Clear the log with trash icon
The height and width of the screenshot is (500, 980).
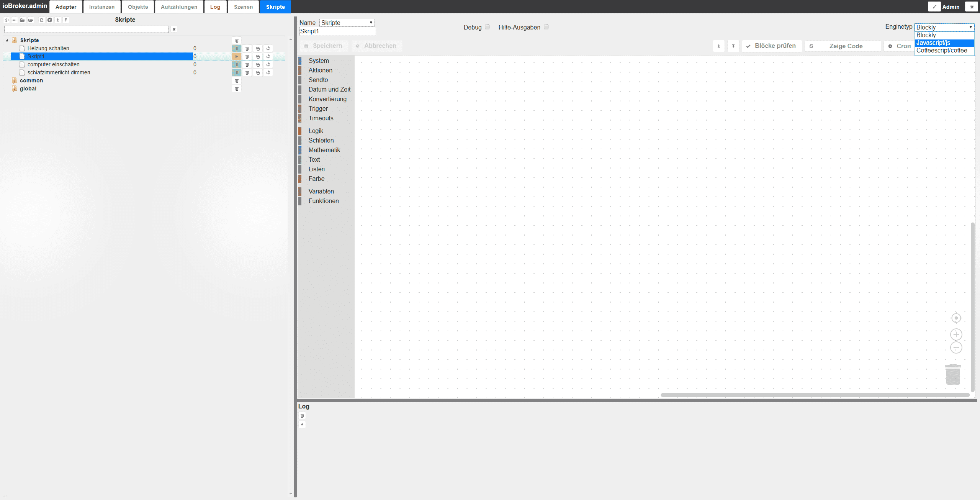click(x=302, y=416)
